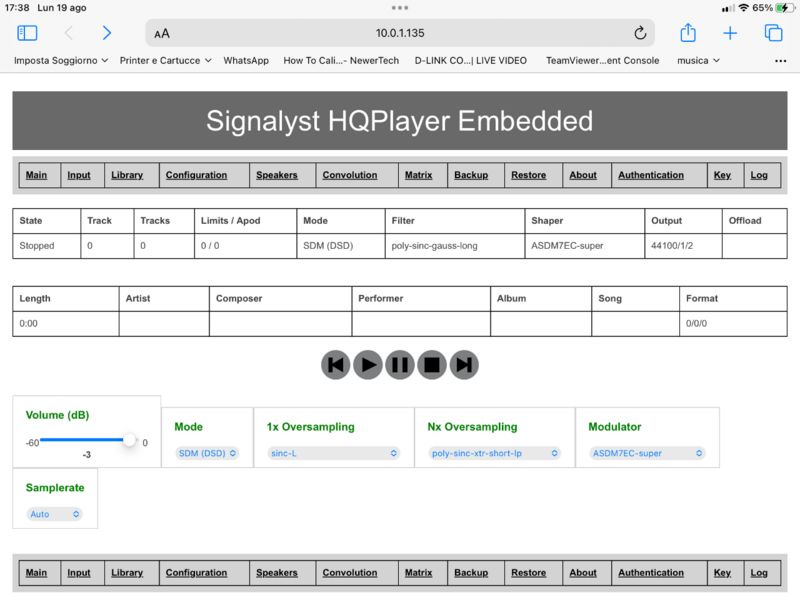Open the Safari share sheet icon
This screenshot has width=800, height=600.
688,33
